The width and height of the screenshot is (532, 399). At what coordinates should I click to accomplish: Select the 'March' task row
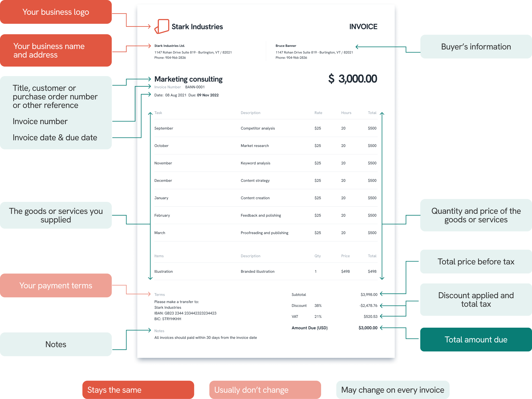point(266,233)
